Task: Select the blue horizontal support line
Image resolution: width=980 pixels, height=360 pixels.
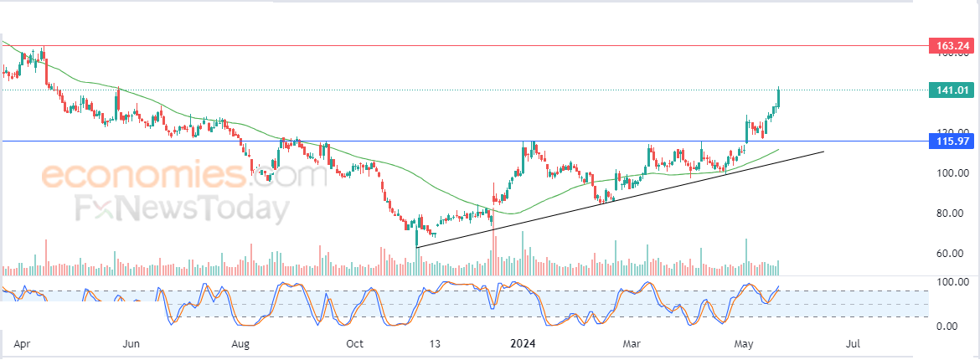Action: point(465,141)
